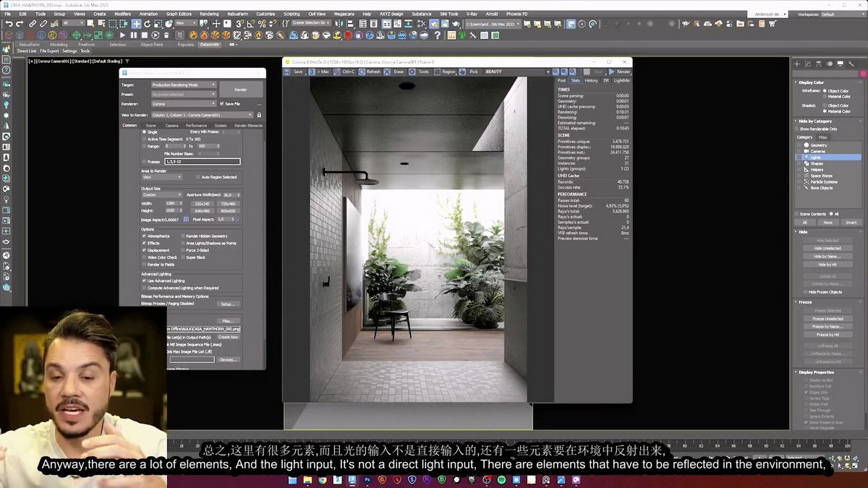The height and width of the screenshot is (488, 868).
Task: Open Photoshop from the Windows taskbar
Action: [367, 480]
